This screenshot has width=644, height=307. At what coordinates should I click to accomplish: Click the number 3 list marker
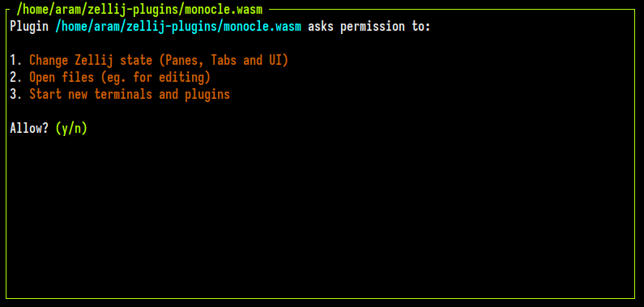coord(16,95)
